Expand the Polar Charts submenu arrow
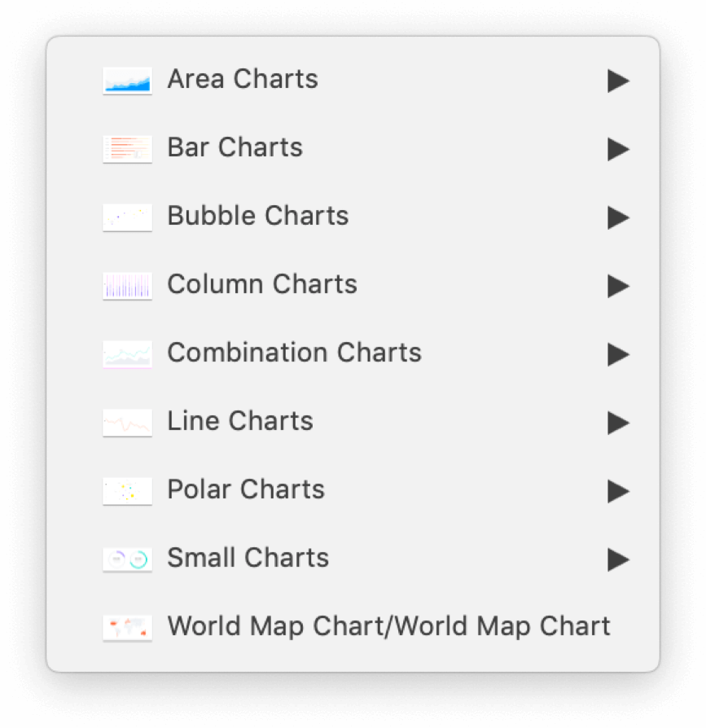This screenshot has height=728, width=706. click(618, 491)
